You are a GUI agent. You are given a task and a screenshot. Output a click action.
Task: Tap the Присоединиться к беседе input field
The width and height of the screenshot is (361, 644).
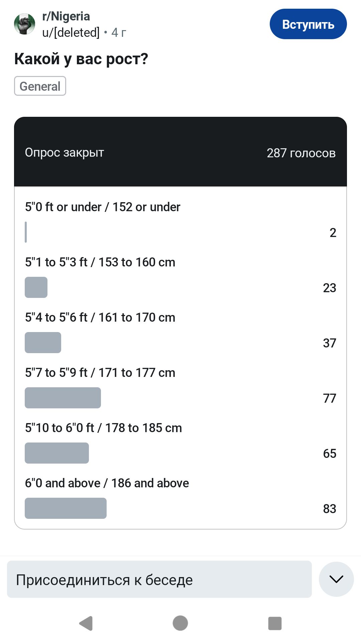coord(159,579)
